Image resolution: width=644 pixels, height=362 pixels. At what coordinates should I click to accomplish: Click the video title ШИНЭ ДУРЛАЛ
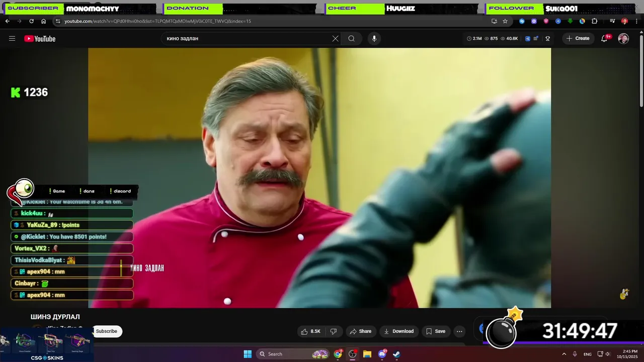pos(55,317)
